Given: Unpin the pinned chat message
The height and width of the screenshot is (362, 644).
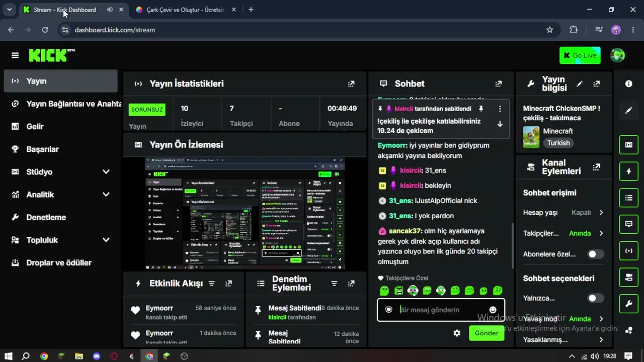Looking at the screenshot, I should (x=481, y=109).
